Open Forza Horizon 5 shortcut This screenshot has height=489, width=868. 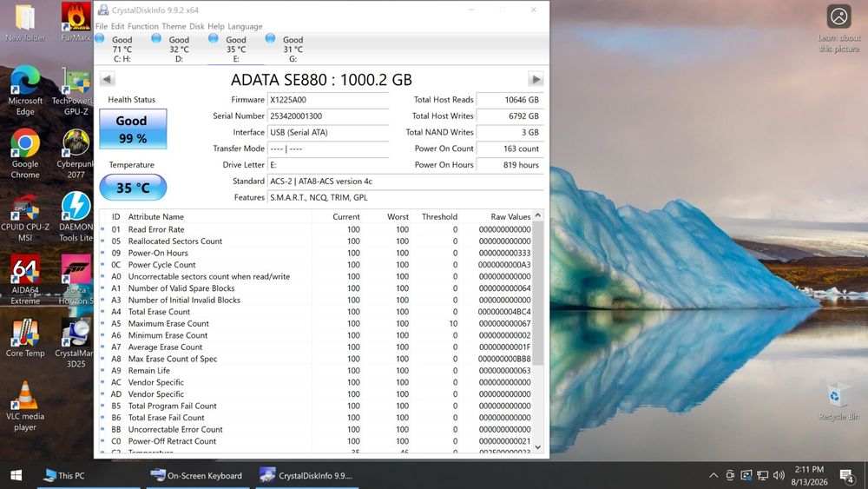pyautogui.click(x=76, y=281)
